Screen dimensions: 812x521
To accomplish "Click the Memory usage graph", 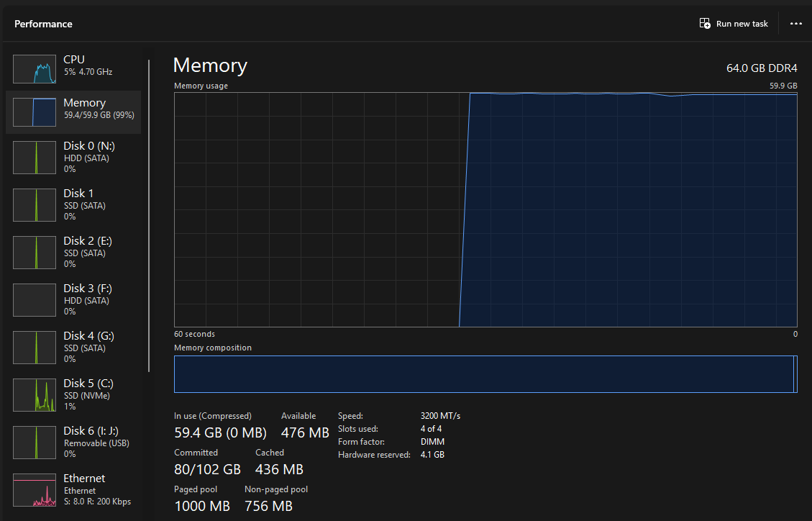I will (485, 209).
